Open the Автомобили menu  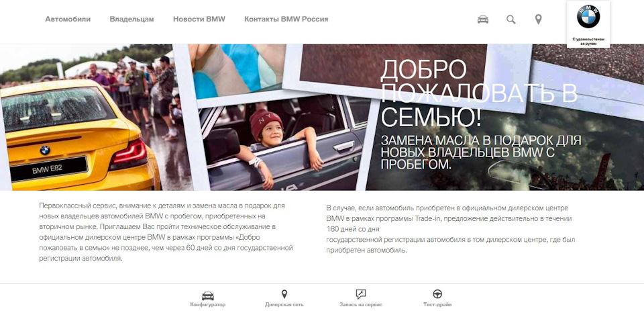pyautogui.click(x=68, y=19)
